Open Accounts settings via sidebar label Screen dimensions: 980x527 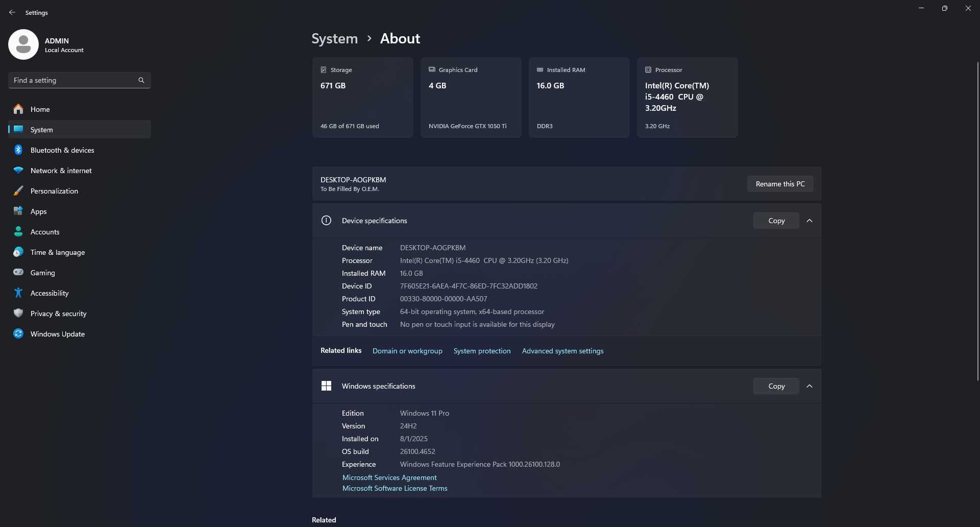click(x=45, y=232)
